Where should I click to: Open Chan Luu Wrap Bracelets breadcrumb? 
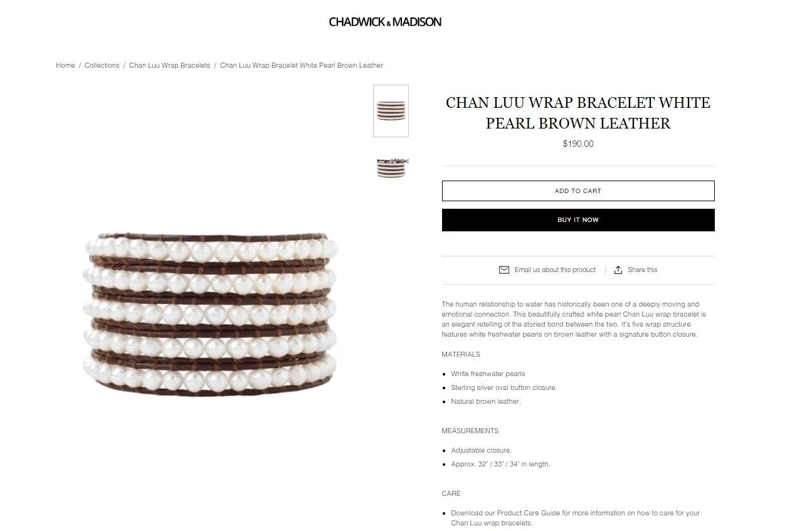[x=170, y=65]
